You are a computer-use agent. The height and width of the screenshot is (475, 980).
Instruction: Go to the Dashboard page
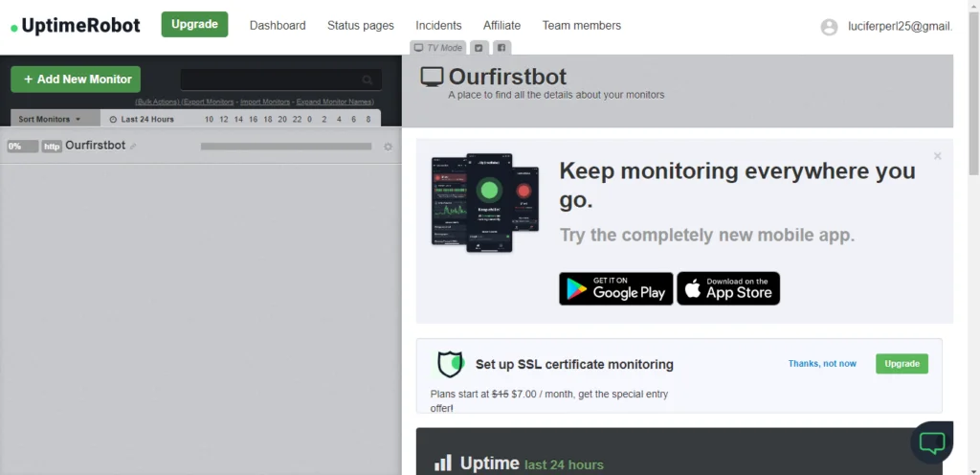[278, 26]
